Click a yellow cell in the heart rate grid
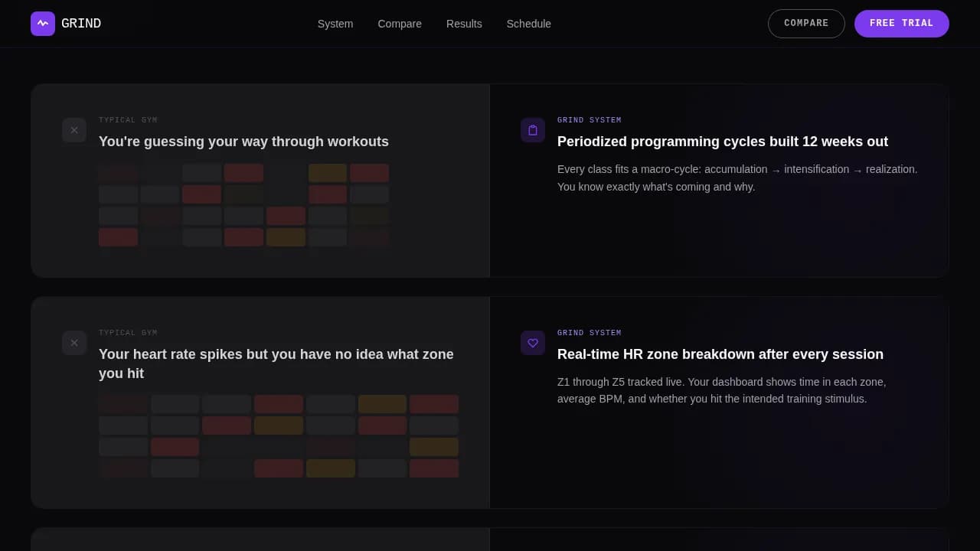Viewport: 980px width, 551px height. pos(382,403)
